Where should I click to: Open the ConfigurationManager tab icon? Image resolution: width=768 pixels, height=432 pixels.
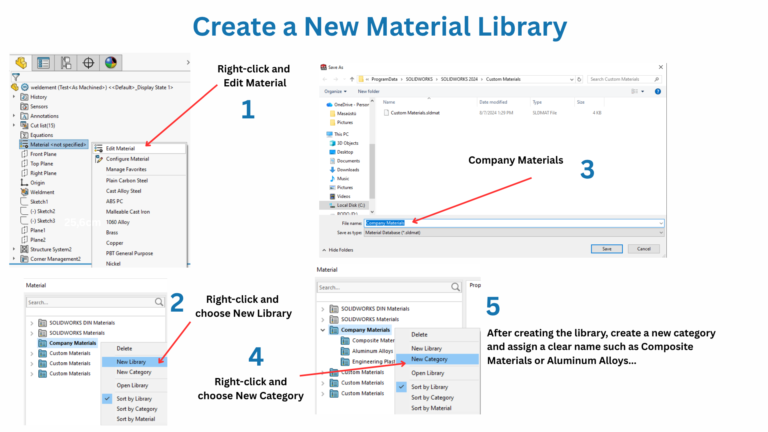point(66,63)
